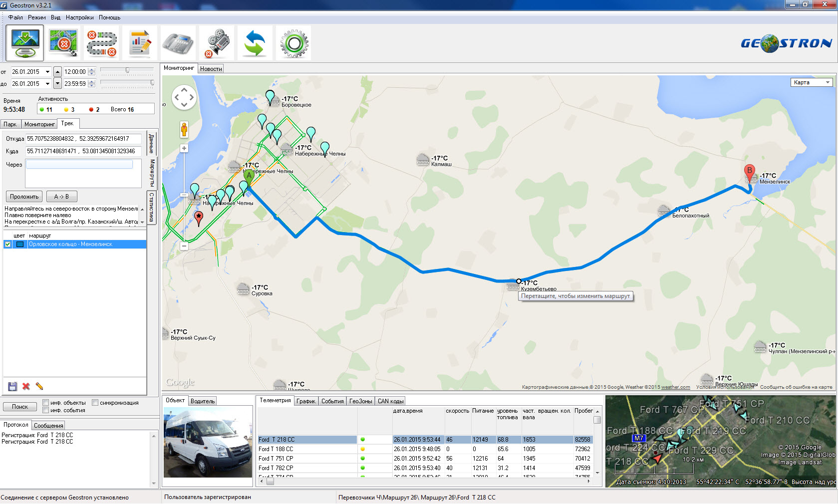This screenshot has height=504, width=838.
Task: Open the end date dropdown
Action: [47, 84]
